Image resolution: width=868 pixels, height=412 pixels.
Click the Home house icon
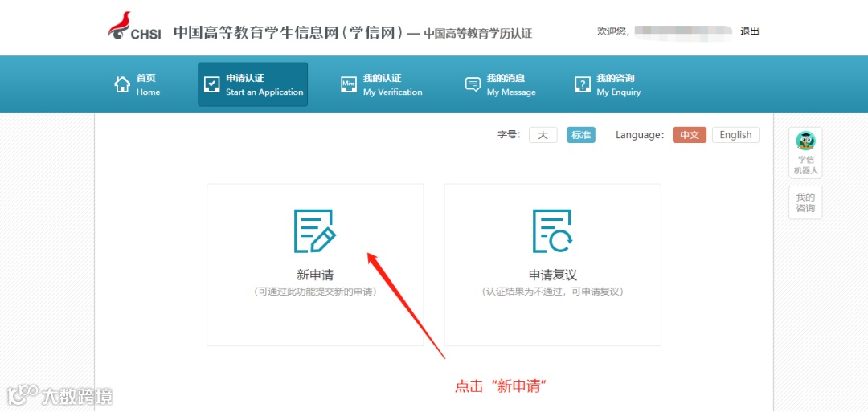pos(122,84)
